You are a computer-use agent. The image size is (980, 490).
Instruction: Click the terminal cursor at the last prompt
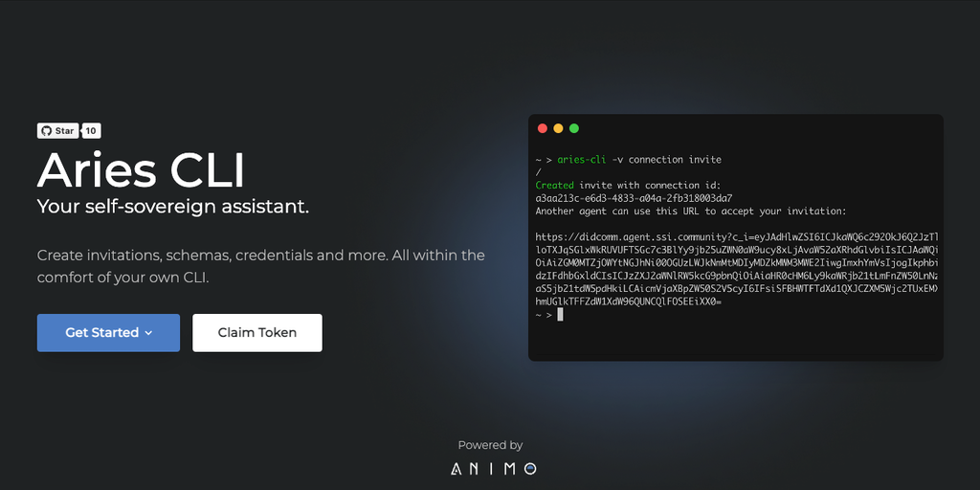pyautogui.click(x=560, y=314)
